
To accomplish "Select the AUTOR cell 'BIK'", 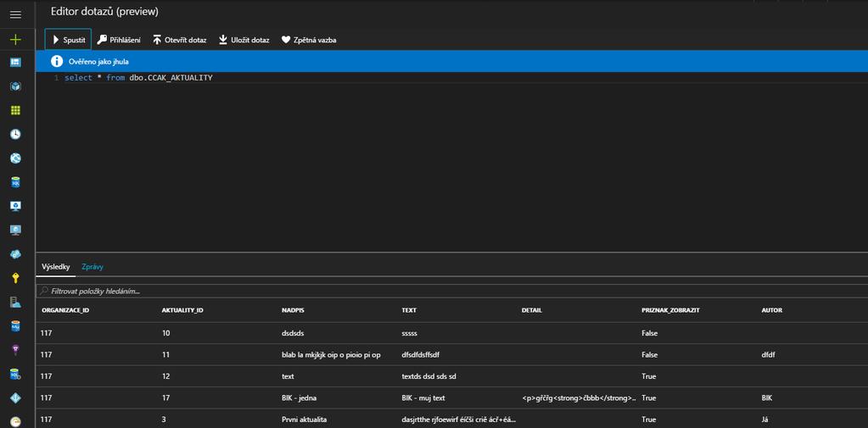I will 767,397.
